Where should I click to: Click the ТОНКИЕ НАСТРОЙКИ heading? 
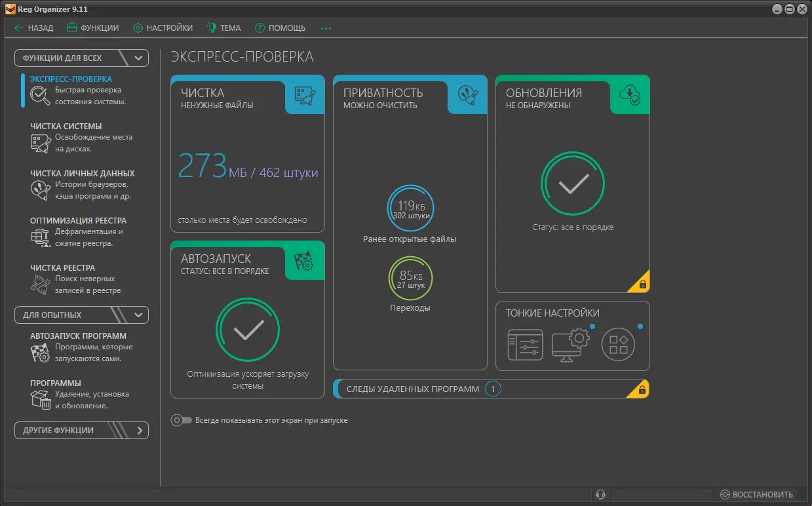pyautogui.click(x=552, y=313)
